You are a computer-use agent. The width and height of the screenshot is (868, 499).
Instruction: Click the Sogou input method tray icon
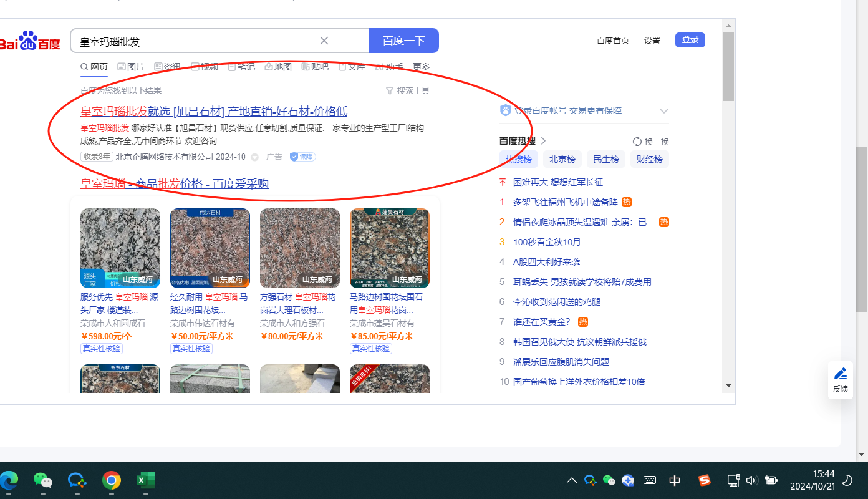click(x=704, y=480)
